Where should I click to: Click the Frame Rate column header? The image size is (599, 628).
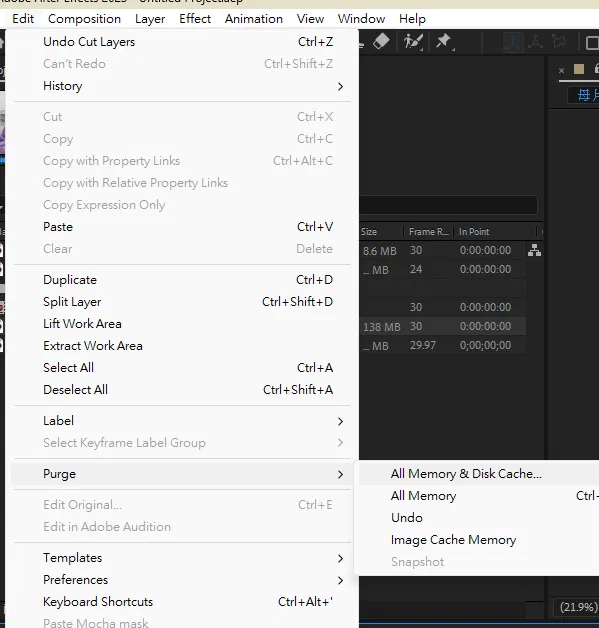[428, 232]
